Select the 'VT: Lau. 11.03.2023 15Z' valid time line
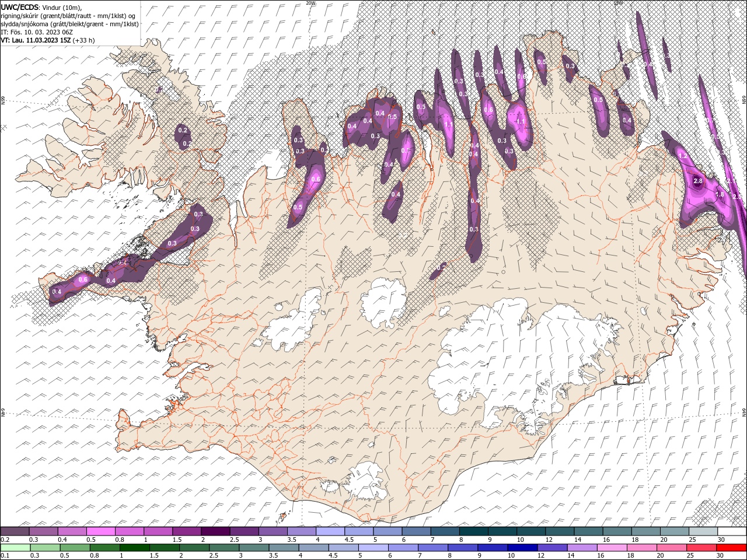Screen dimensions: 747x560 tap(36, 40)
